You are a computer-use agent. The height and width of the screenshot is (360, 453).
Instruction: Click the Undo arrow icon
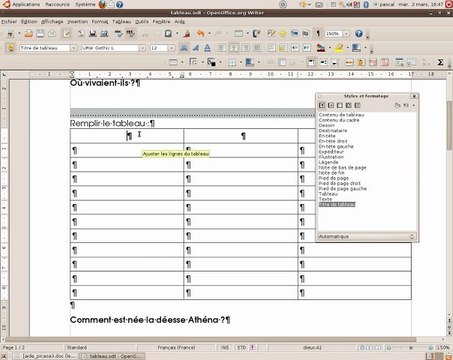pyautogui.click(x=200, y=33)
